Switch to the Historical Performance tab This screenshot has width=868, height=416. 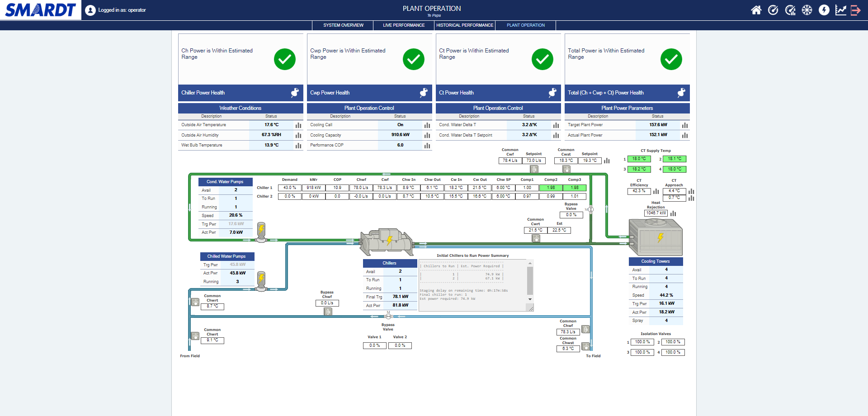(465, 25)
